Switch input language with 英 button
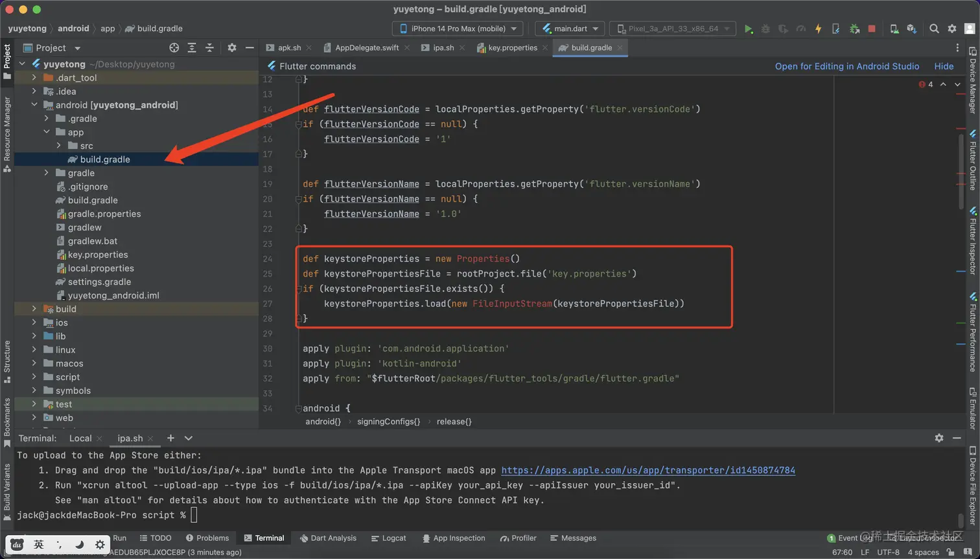The image size is (980, 559). (39, 545)
